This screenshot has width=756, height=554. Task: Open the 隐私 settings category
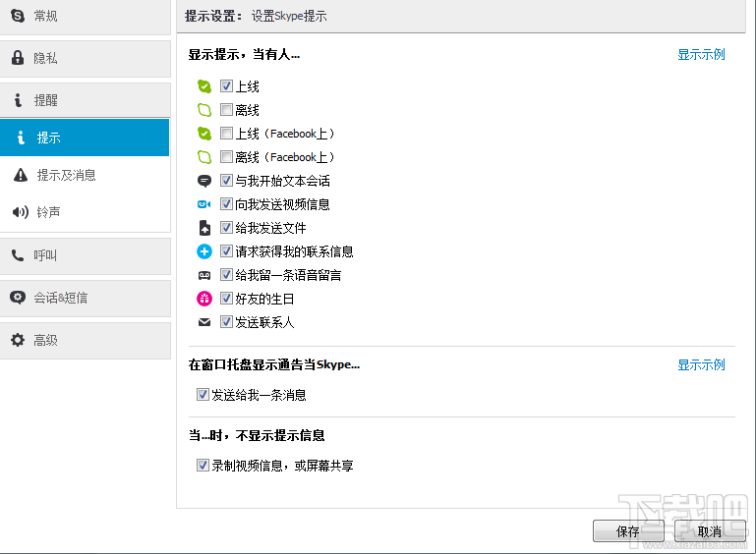click(85, 58)
